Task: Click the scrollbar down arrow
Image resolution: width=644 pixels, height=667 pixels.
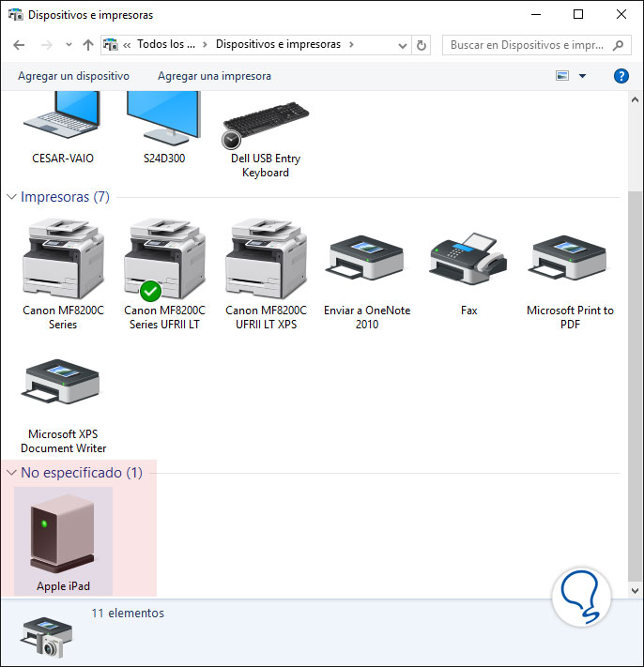Action: point(635,590)
